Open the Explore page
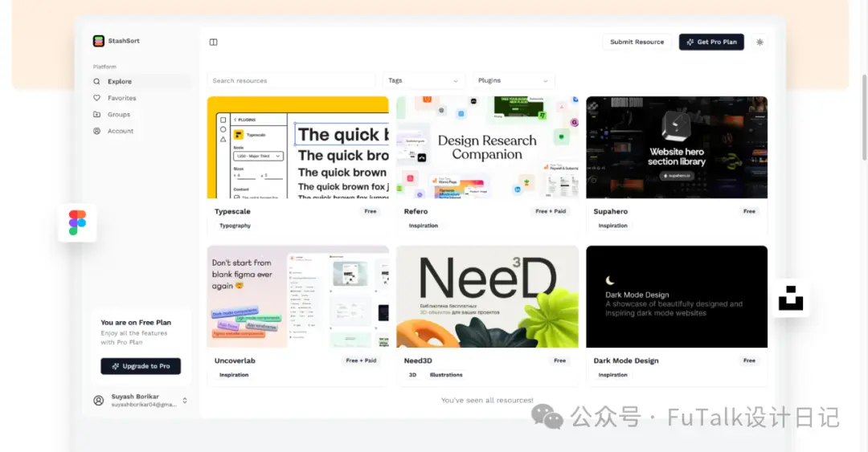Screen dimensions: 868x452 point(141,81)
